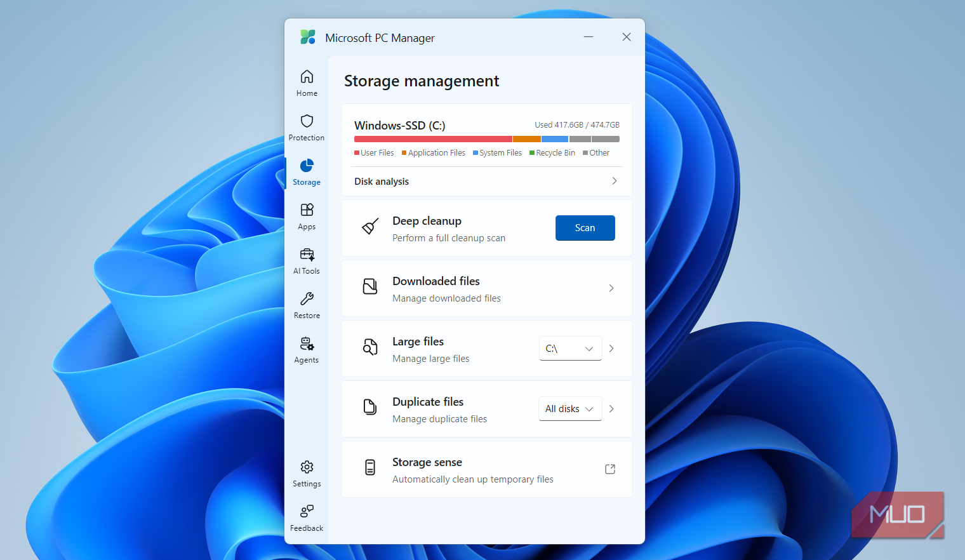Viewport: 965px width, 560px height.
Task: Click the Microsoft PC Manager logo
Action: click(308, 37)
